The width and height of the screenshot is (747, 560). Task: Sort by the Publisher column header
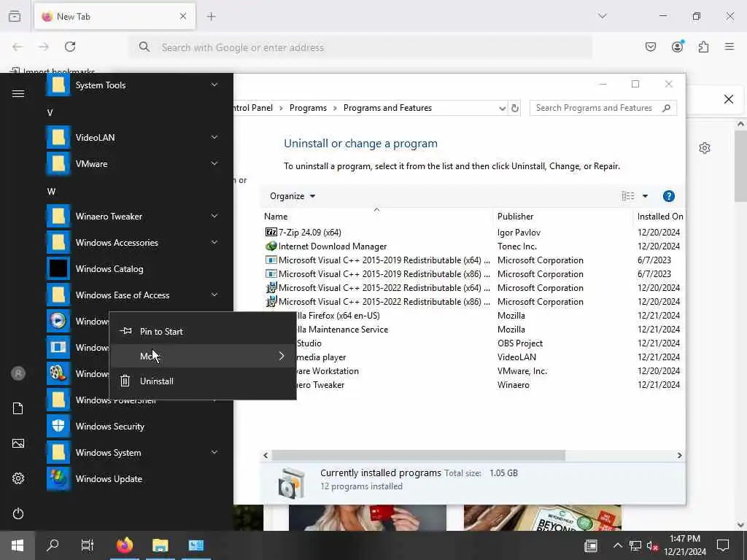point(516,217)
